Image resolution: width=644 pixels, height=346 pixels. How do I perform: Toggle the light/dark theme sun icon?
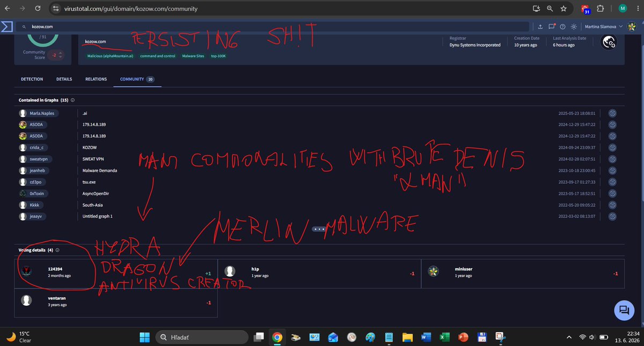[x=574, y=27]
